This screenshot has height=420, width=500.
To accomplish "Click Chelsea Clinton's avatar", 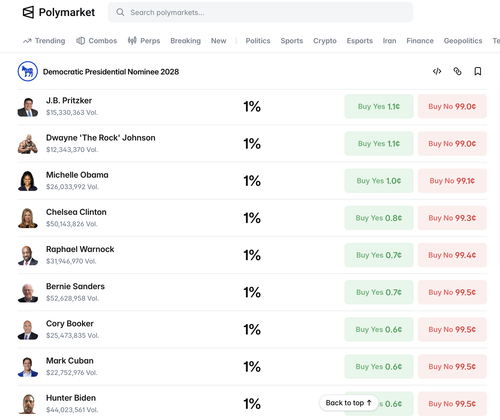I will click(x=28, y=218).
